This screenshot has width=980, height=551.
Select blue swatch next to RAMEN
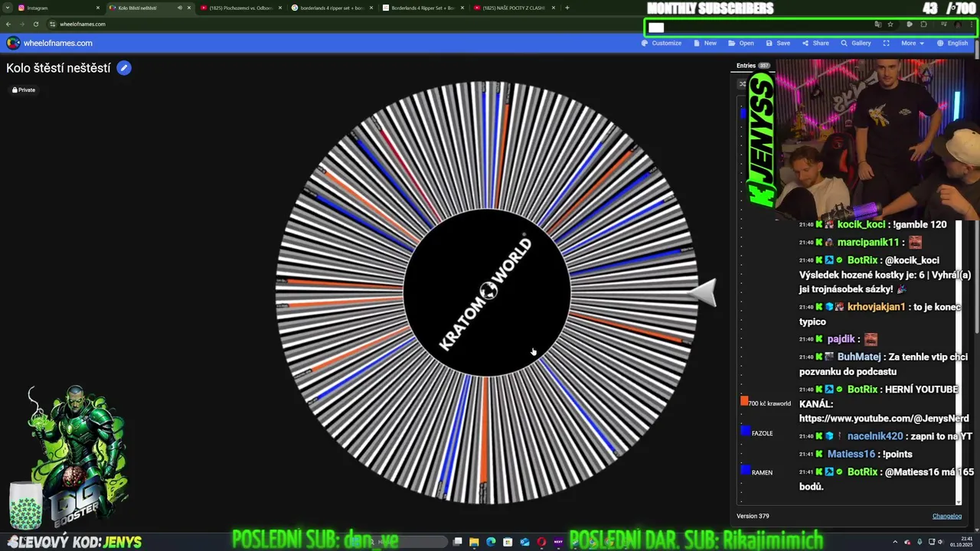point(745,469)
